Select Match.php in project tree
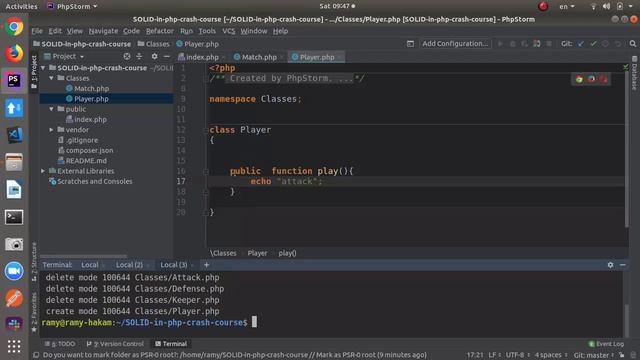Viewport: 640px width, 360px height. (91, 88)
